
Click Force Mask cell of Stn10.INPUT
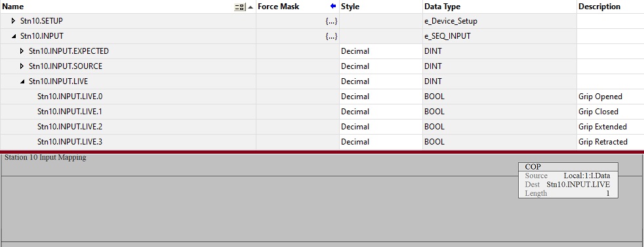click(298, 36)
